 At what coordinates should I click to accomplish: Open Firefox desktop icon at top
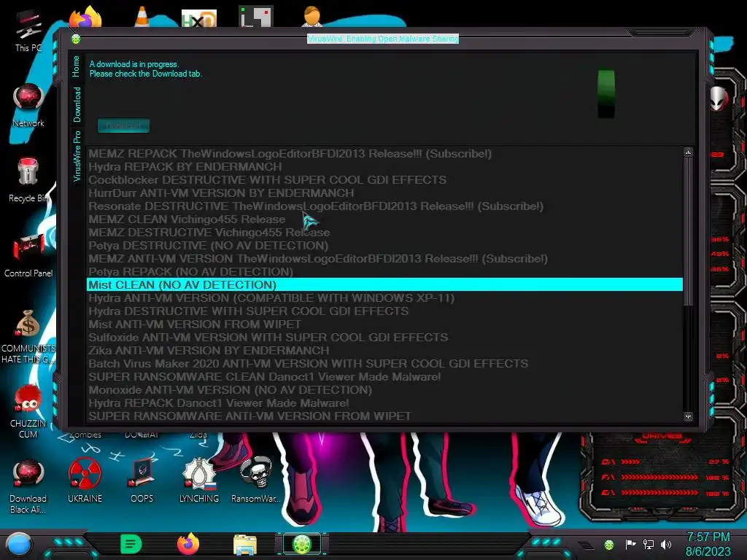86,17
